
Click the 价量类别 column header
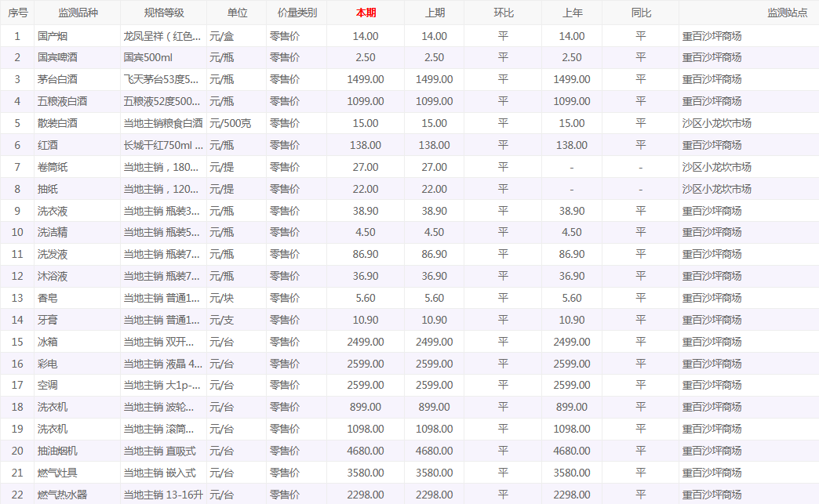(x=297, y=13)
